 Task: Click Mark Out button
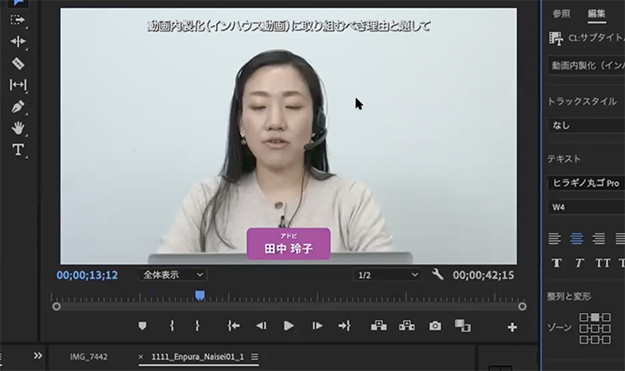[197, 326]
